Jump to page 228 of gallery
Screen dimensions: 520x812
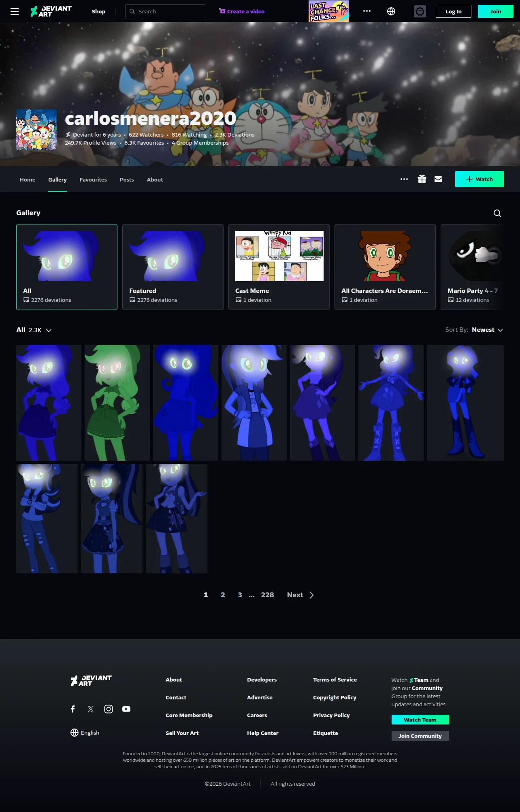pos(267,595)
